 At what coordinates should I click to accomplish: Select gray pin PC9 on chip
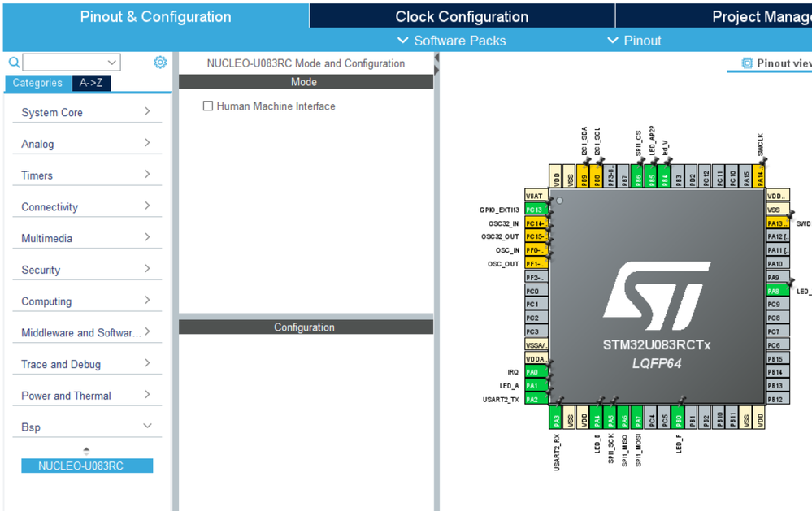coord(778,304)
